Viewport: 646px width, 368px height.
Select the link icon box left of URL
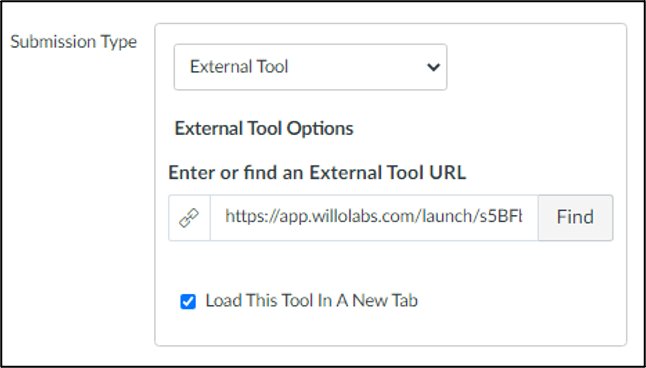[189, 218]
